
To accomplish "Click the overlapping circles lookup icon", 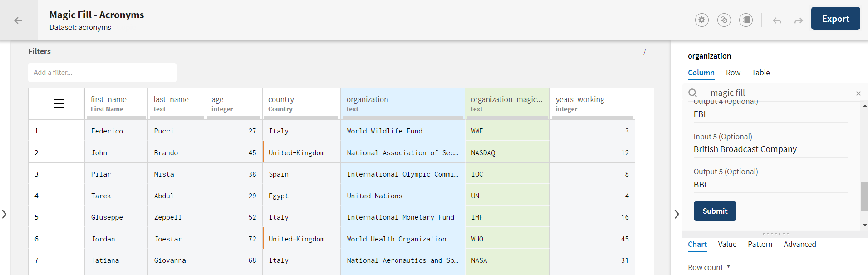I will [724, 20].
